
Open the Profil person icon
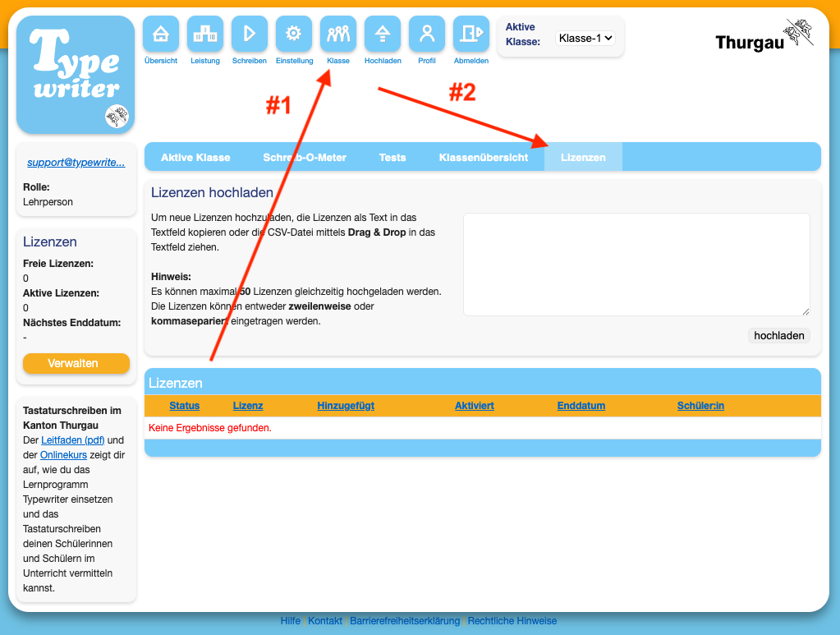(427, 34)
